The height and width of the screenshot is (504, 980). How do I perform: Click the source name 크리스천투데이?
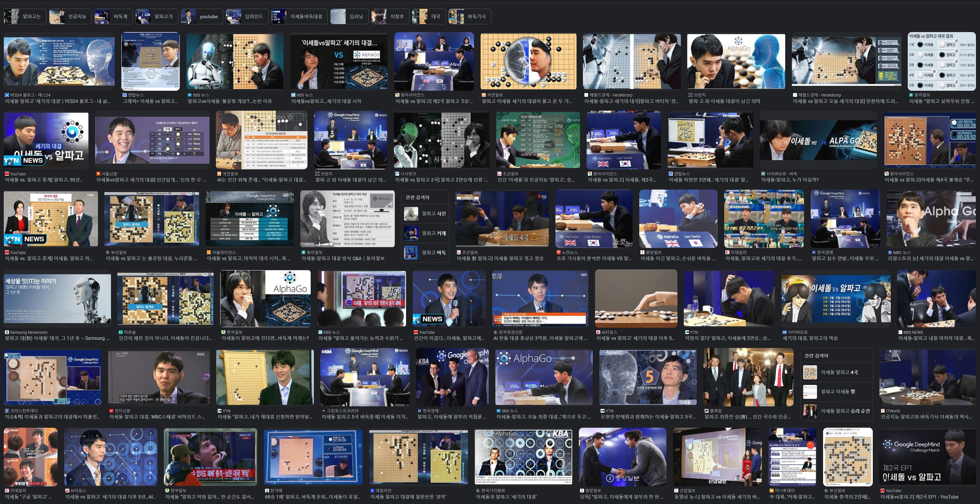click(x=24, y=411)
